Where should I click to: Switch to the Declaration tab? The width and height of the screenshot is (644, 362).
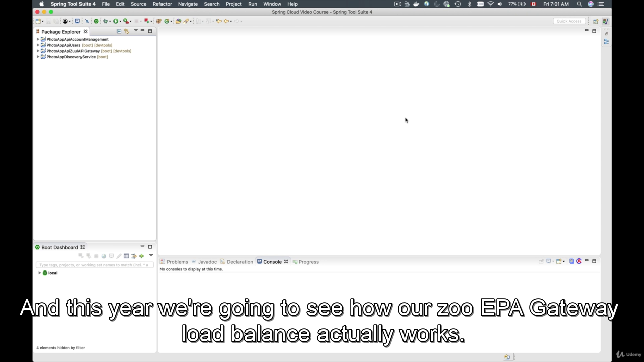click(236, 262)
